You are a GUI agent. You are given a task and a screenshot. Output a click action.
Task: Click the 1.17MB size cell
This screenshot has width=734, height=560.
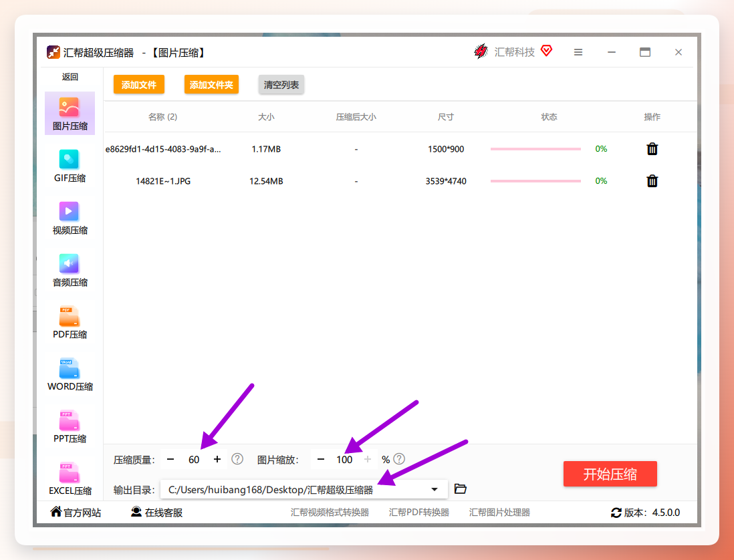(266, 149)
